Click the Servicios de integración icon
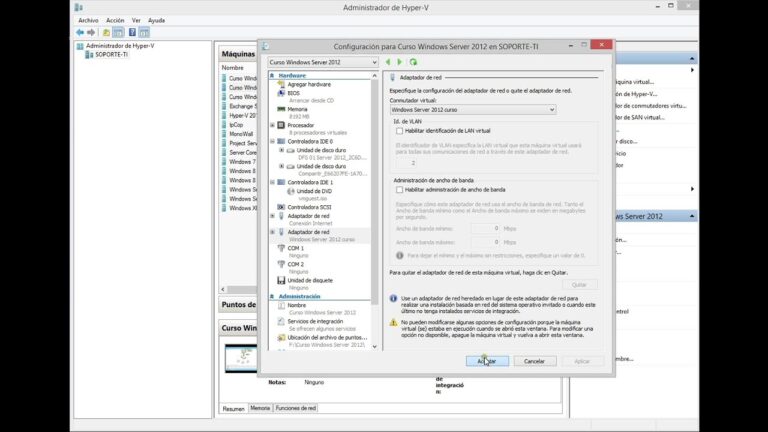 (x=281, y=321)
